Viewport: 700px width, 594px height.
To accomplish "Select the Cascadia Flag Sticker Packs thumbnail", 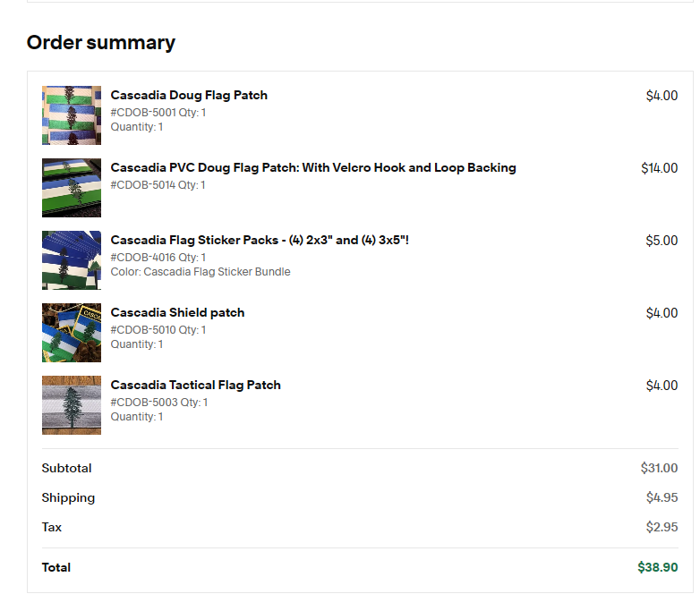I will pyautogui.click(x=72, y=260).
